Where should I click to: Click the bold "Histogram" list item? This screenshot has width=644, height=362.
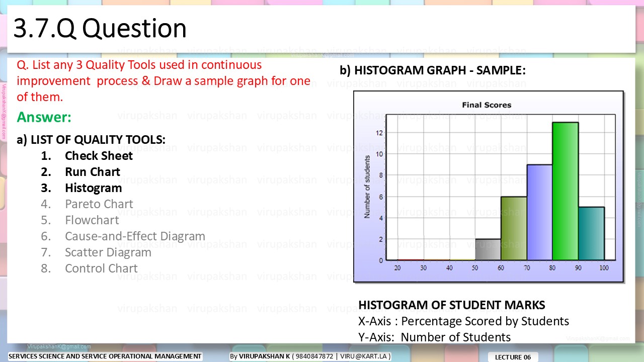tap(94, 188)
